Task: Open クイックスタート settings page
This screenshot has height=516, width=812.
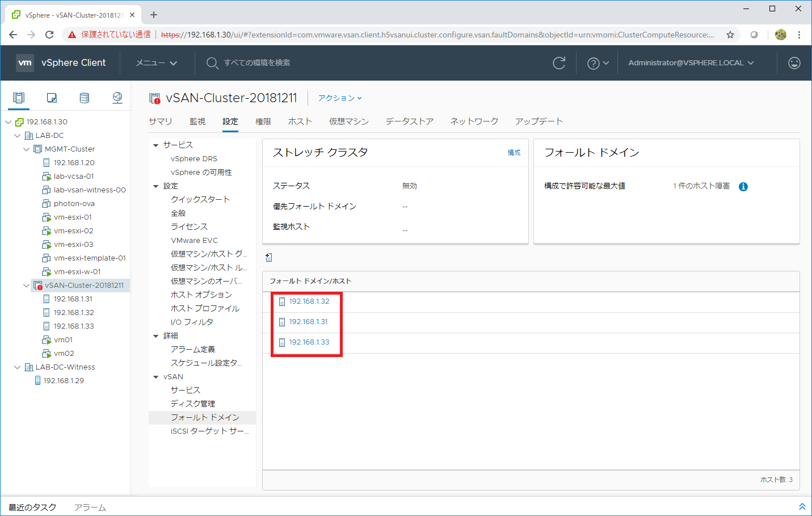Action: point(200,200)
